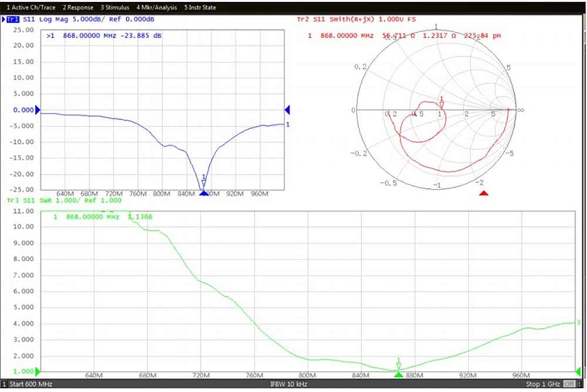Select Tr2 S11 Smith trace title
This screenshot has width=587, height=392.
(x=356, y=19)
